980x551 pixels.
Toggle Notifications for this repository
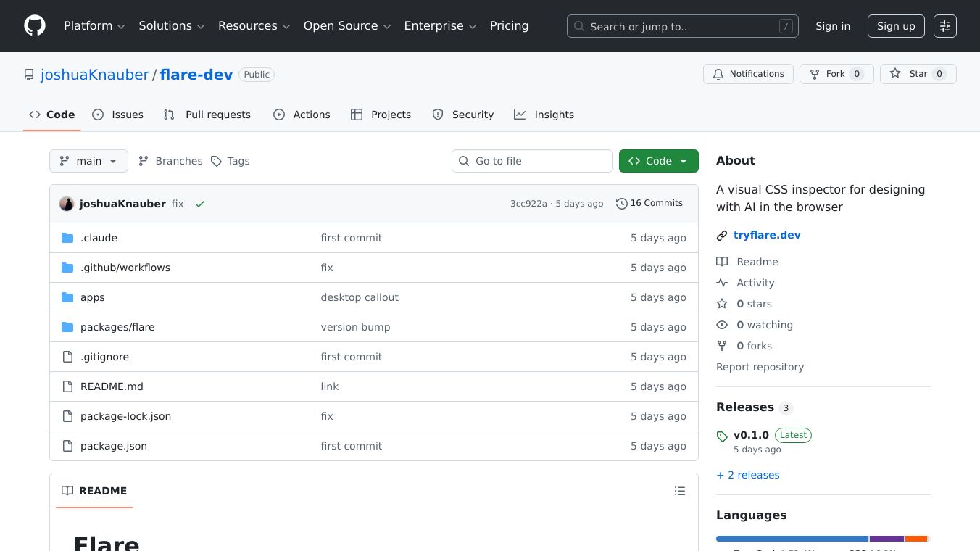coord(747,74)
